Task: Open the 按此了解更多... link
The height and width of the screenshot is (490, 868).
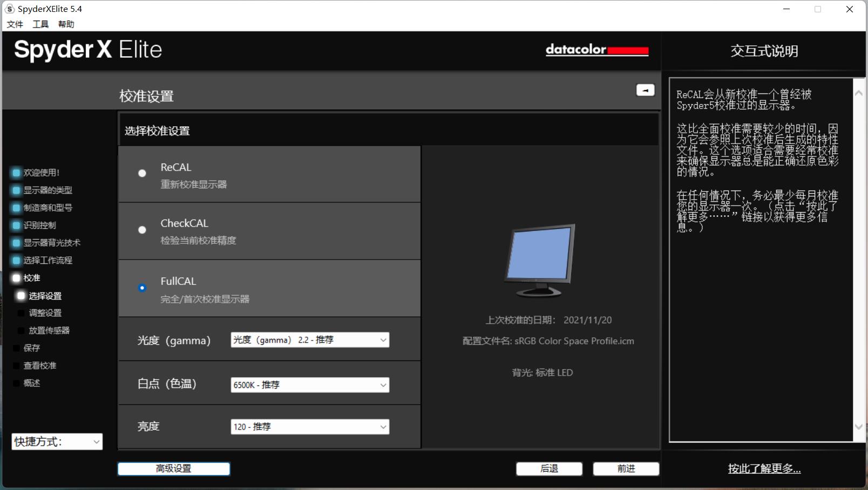Action: (764, 468)
